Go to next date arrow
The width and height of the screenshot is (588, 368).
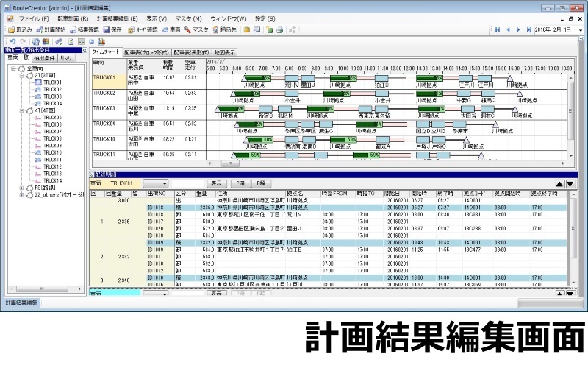[x=518, y=29]
